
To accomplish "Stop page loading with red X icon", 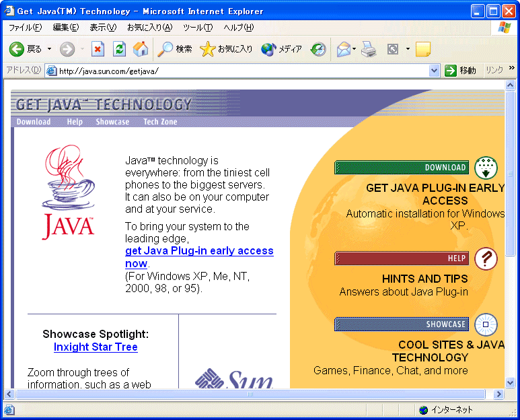I will pos(98,49).
